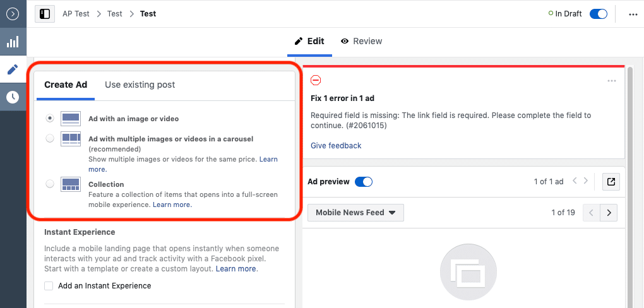Click the Collection ad format icon
644x308 pixels.
(71, 184)
